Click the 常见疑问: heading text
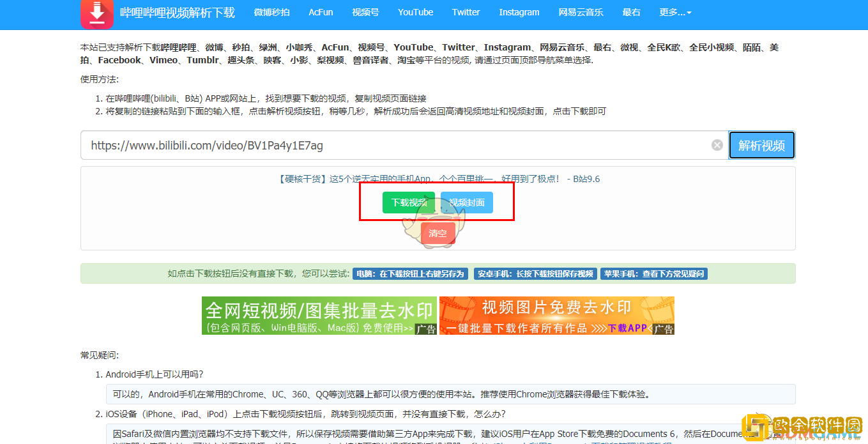The width and height of the screenshot is (868, 444). 100,355
